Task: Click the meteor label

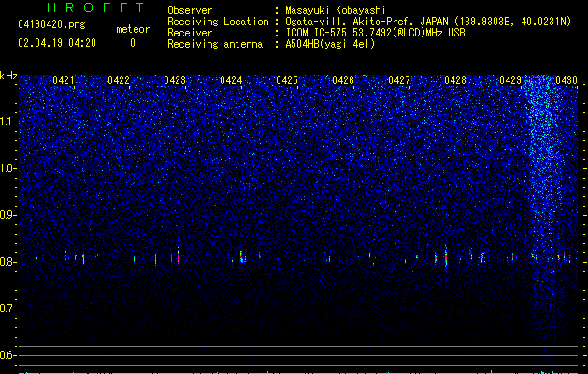Action: click(133, 29)
